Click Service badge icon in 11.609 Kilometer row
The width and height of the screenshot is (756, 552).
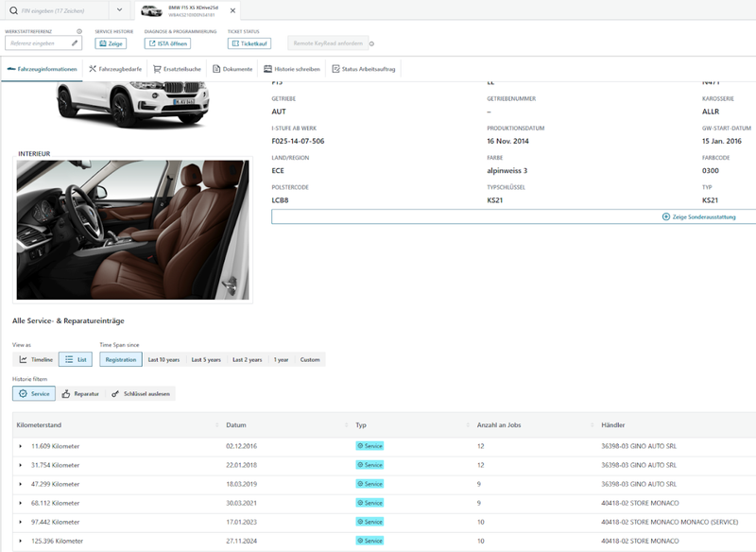point(360,445)
